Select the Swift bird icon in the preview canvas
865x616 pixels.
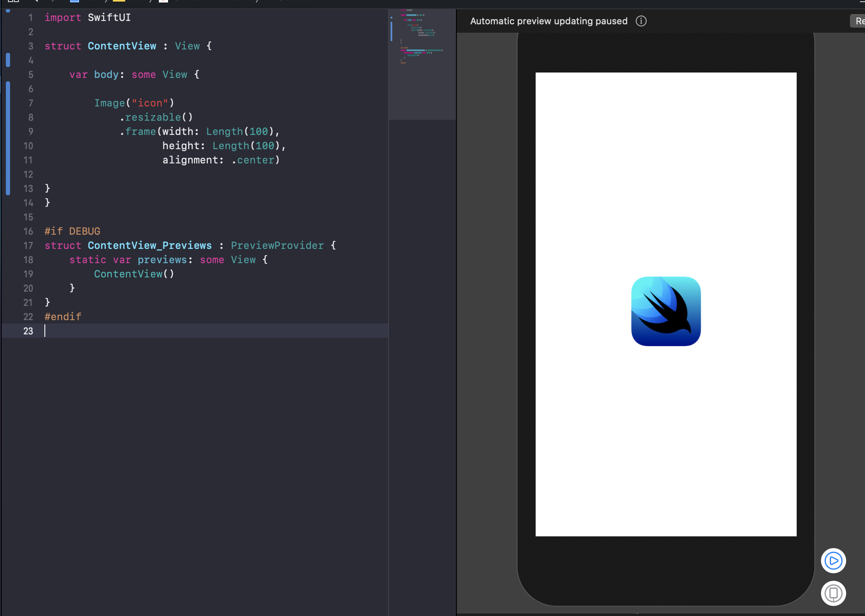click(666, 311)
